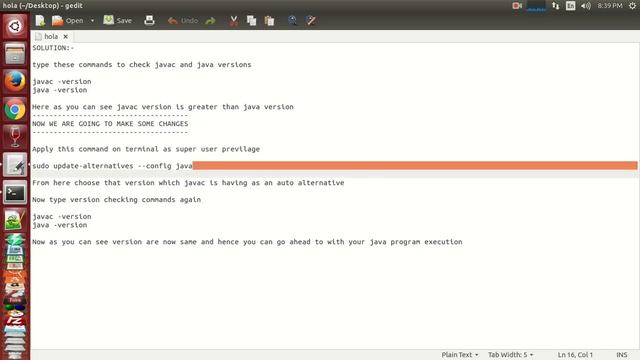640x360 pixels.
Task: Redo with the green arrow icon
Action: click(x=210, y=20)
